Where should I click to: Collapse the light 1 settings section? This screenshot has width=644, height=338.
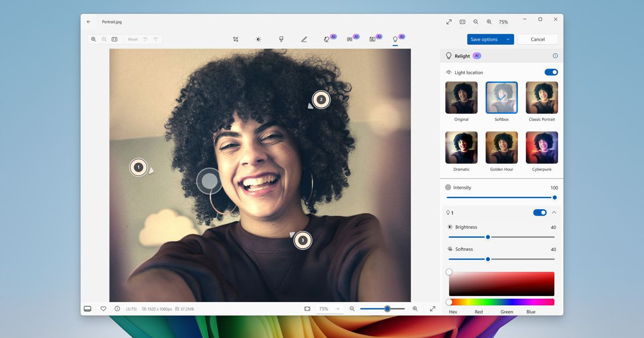pos(554,212)
